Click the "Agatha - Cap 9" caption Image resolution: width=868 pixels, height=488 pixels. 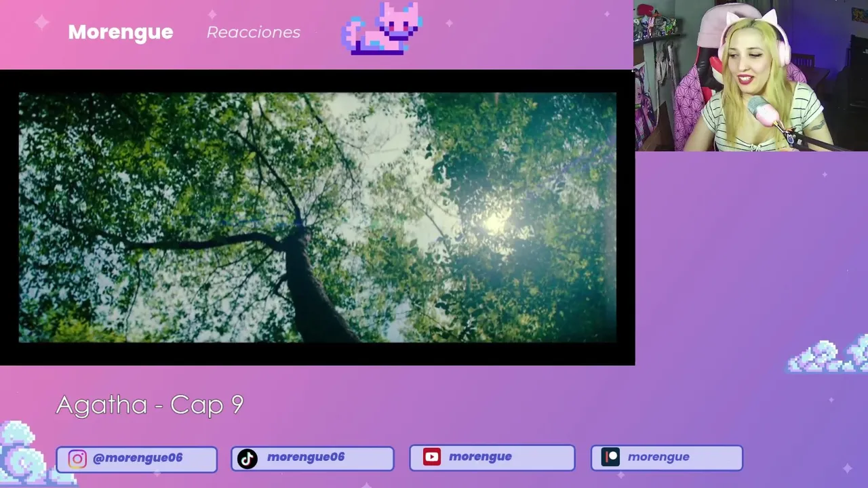(x=150, y=405)
